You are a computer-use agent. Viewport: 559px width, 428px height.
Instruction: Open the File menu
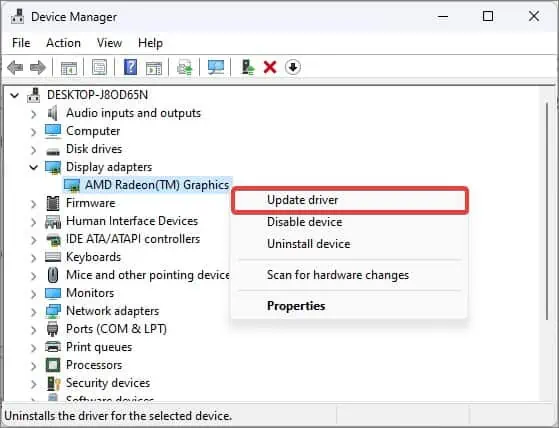(x=21, y=43)
